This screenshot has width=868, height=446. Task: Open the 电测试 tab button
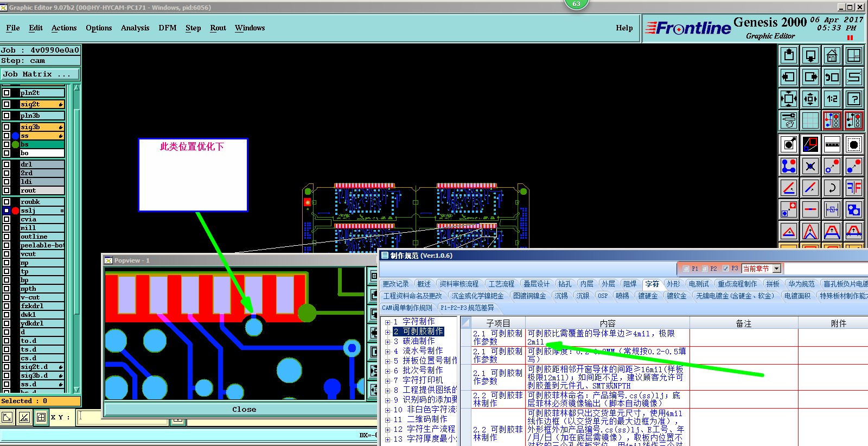[699, 284]
